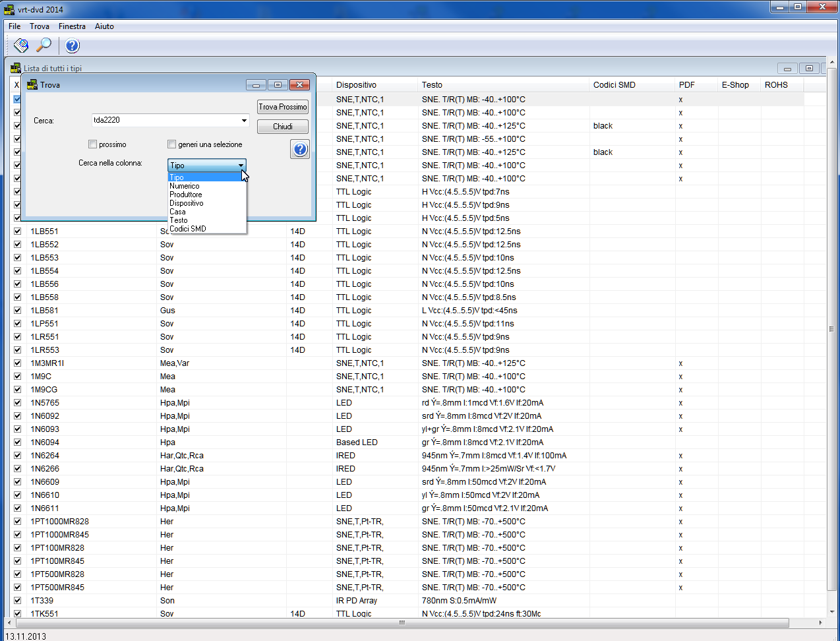Check 'generi una selezione' option
The height and width of the screenshot is (641, 840).
coord(172,144)
